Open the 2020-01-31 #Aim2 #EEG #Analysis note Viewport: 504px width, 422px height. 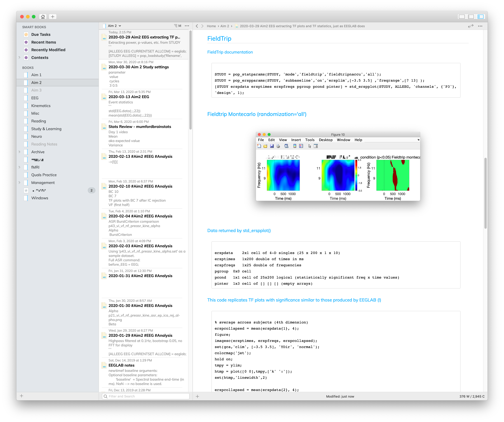tap(144, 283)
